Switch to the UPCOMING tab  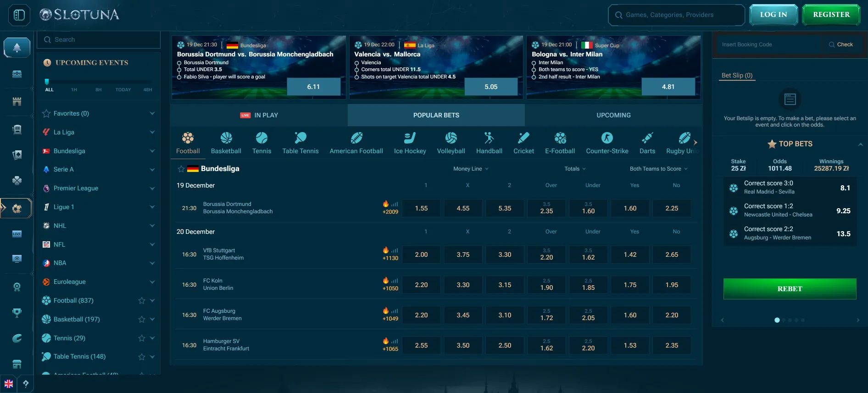(613, 115)
